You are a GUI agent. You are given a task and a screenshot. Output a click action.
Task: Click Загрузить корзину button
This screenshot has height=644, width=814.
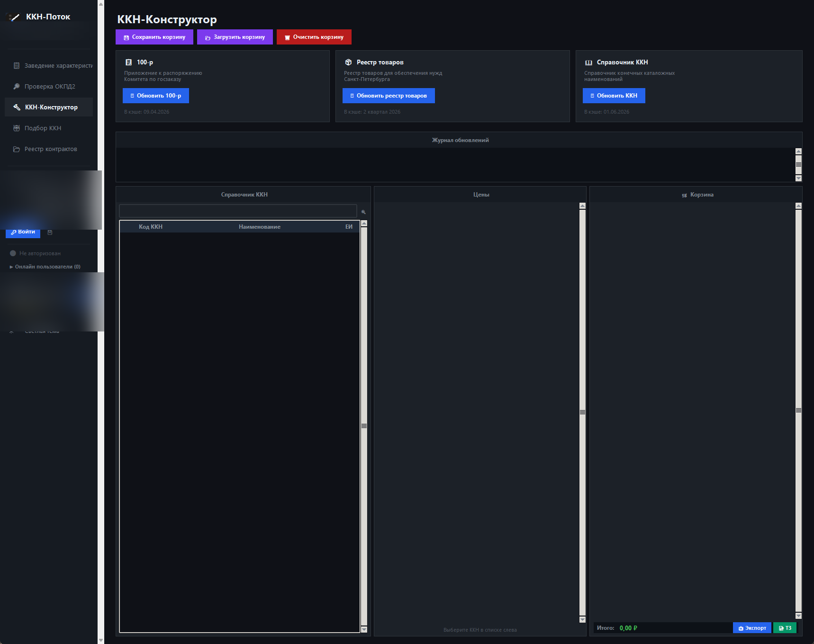point(235,37)
